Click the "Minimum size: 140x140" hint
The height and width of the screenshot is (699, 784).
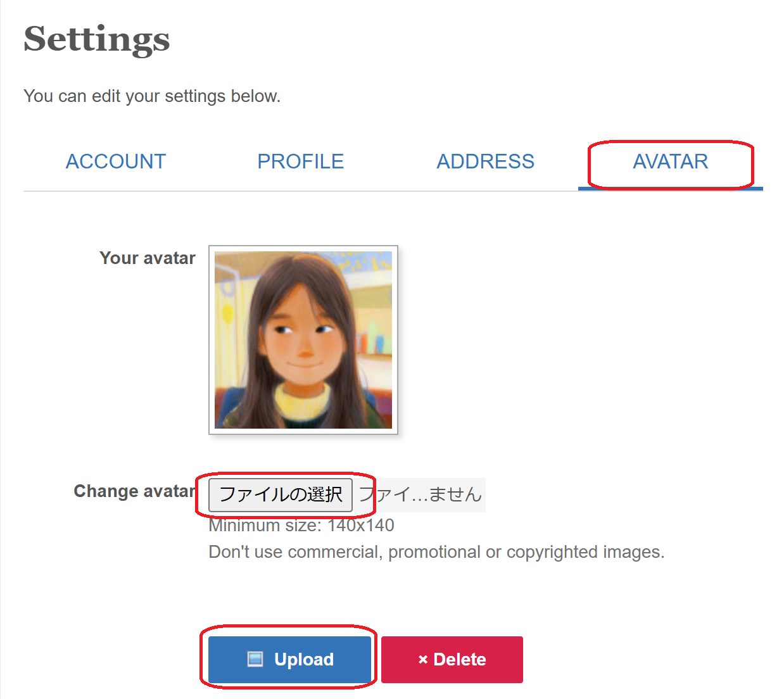pyautogui.click(x=301, y=526)
